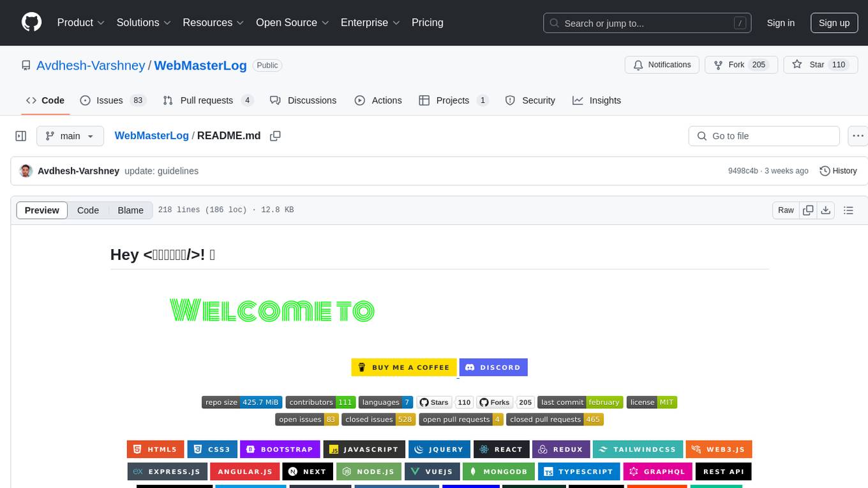Viewport: 868px width, 488px height.
Task: Open the Security tab
Action: pos(530,100)
